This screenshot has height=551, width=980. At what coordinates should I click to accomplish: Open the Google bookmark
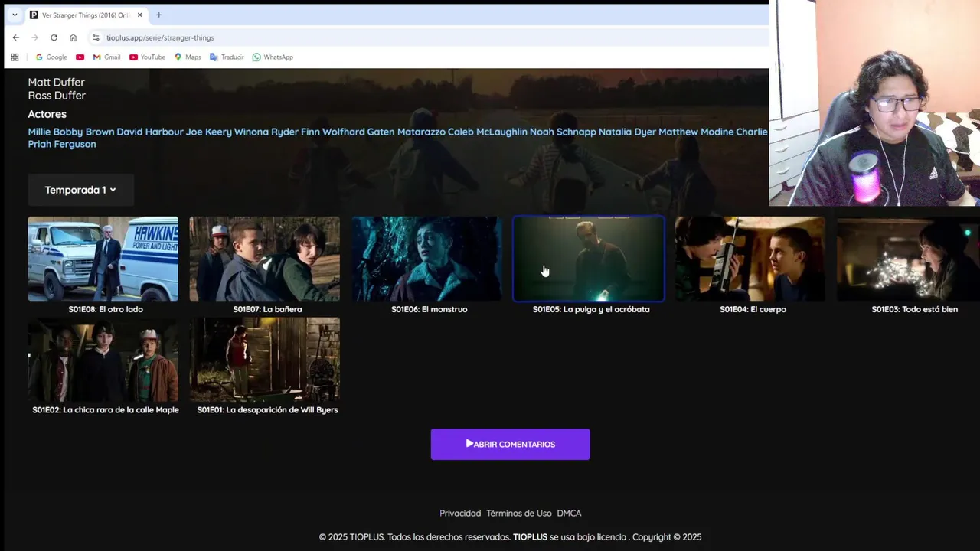(x=51, y=57)
